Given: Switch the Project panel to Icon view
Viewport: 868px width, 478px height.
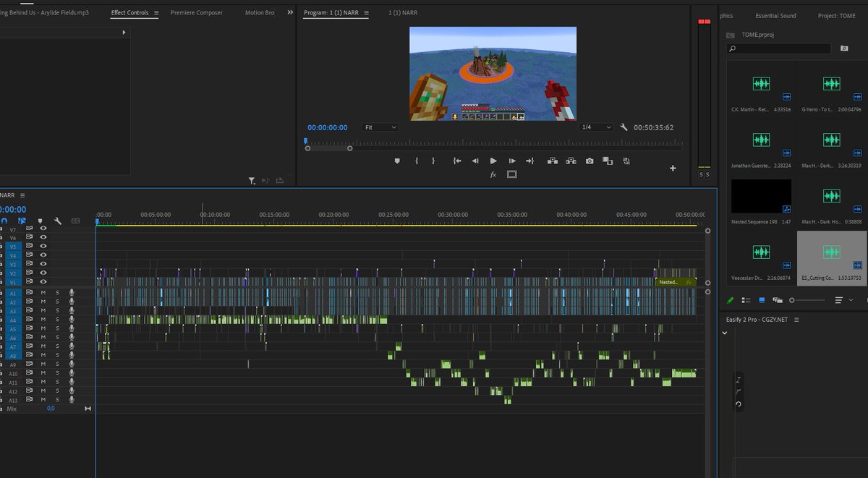Looking at the screenshot, I should tap(762, 300).
